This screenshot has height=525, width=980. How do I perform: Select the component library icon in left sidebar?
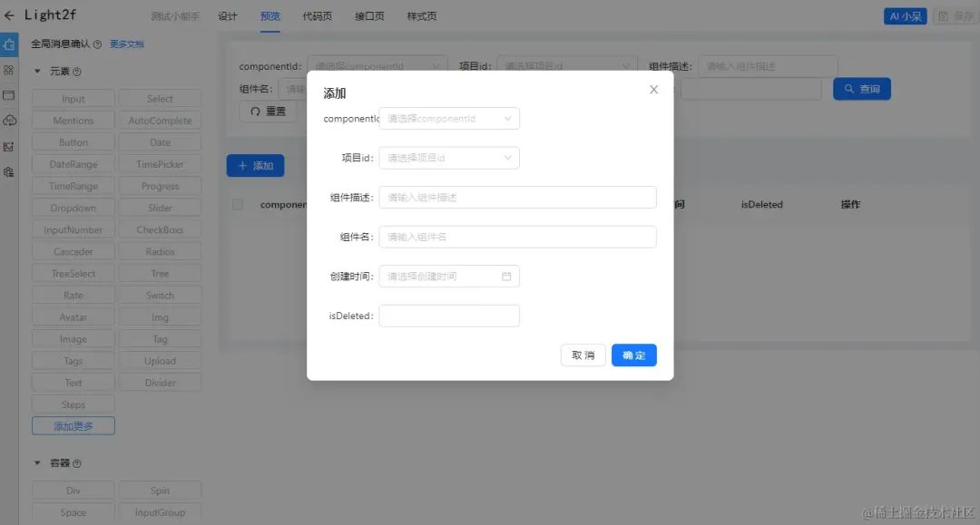coord(9,44)
